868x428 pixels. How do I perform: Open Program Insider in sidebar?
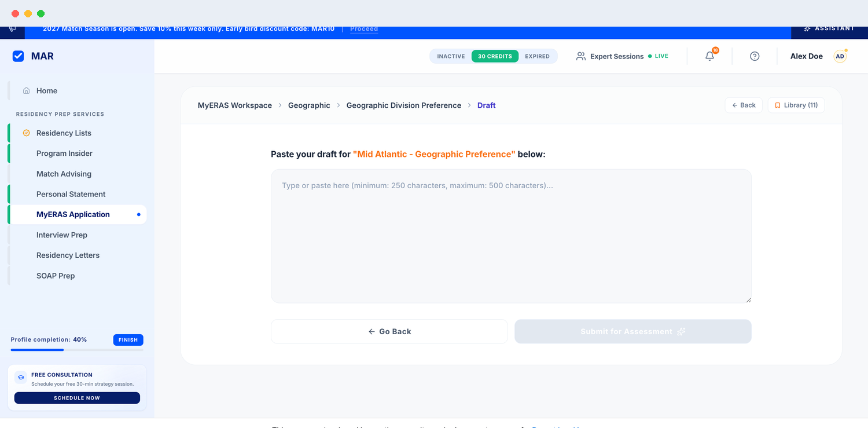[77, 153]
